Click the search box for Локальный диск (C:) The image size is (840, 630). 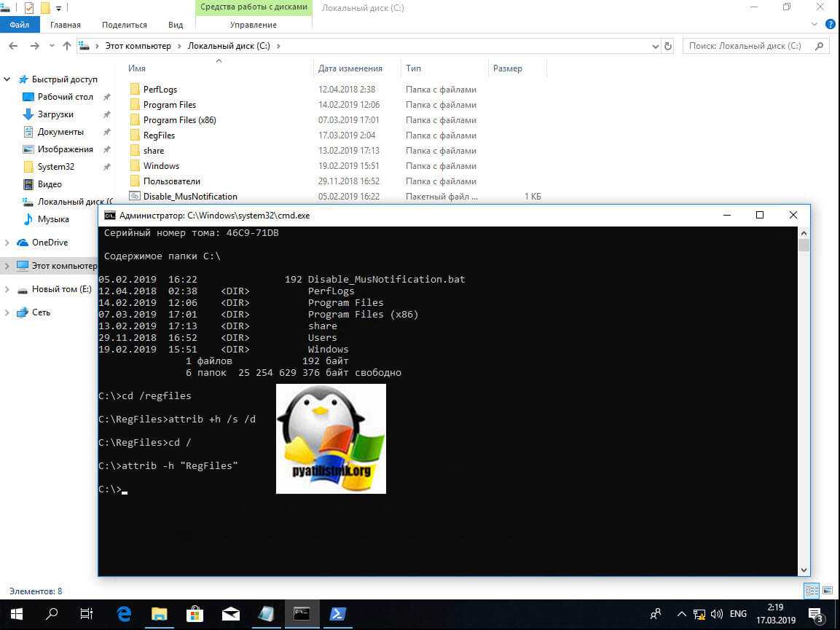[x=750, y=46]
